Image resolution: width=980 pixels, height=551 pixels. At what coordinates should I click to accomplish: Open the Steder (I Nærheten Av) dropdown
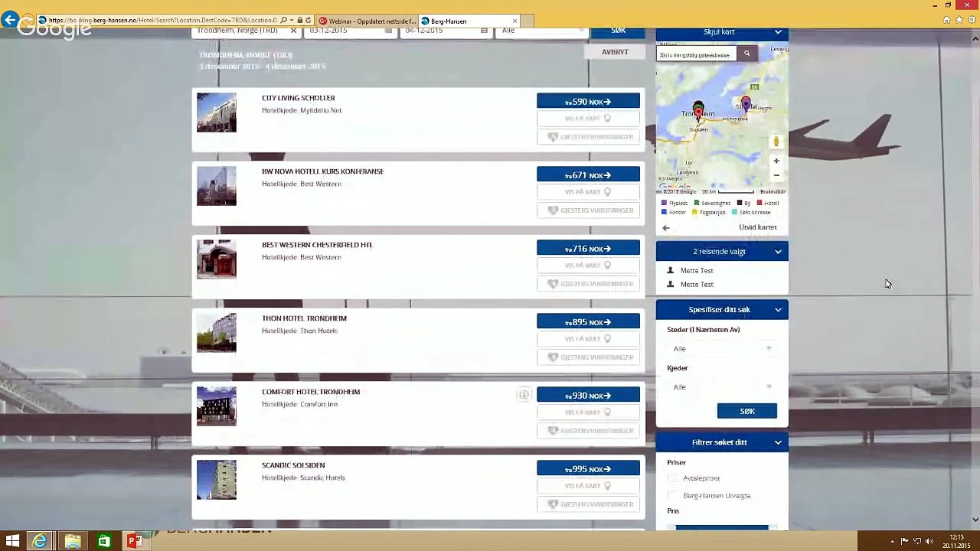coord(722,349)
